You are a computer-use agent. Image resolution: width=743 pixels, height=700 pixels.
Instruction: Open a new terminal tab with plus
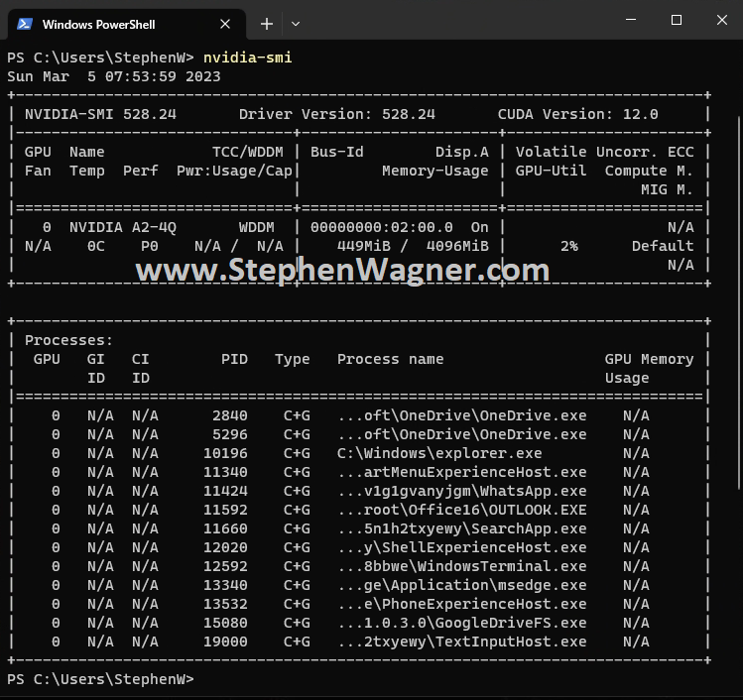click(267, 24)
